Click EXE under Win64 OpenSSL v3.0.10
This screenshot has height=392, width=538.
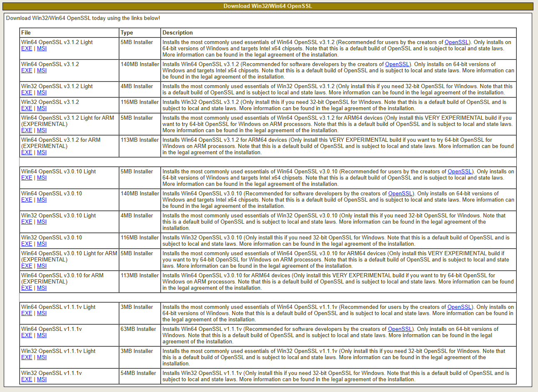(27, 200)
